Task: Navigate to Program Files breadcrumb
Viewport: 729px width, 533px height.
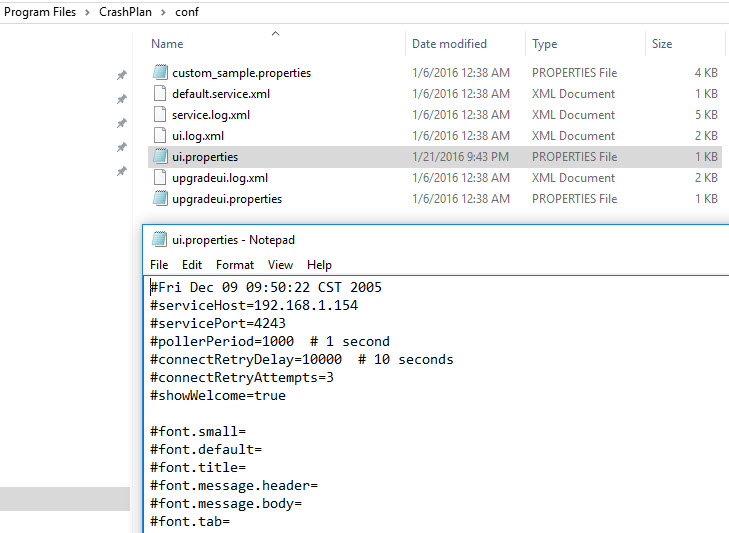Action: pyautogui.click(x=40, y=12)
